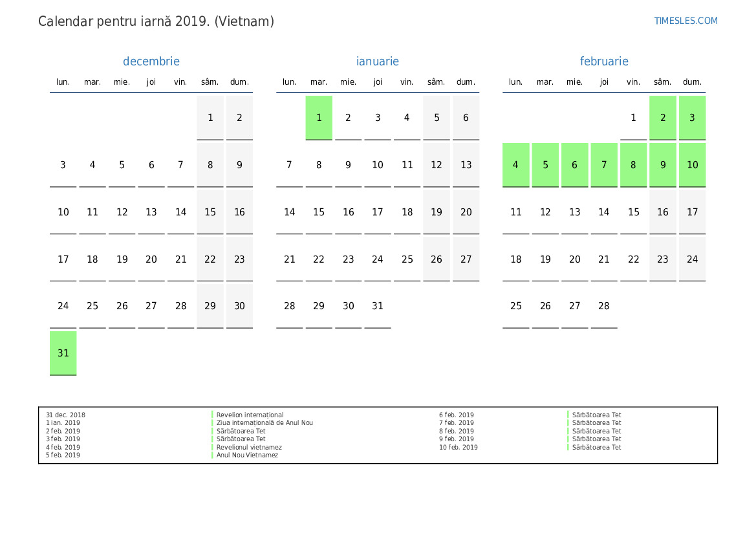This screenshot has height=535, width=756.
Task: Select February 7 green holiday cell
Action: [604, 165]
